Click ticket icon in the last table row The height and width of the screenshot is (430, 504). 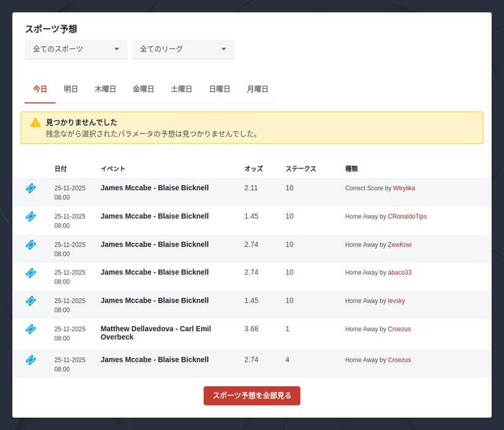coord(31,360)
